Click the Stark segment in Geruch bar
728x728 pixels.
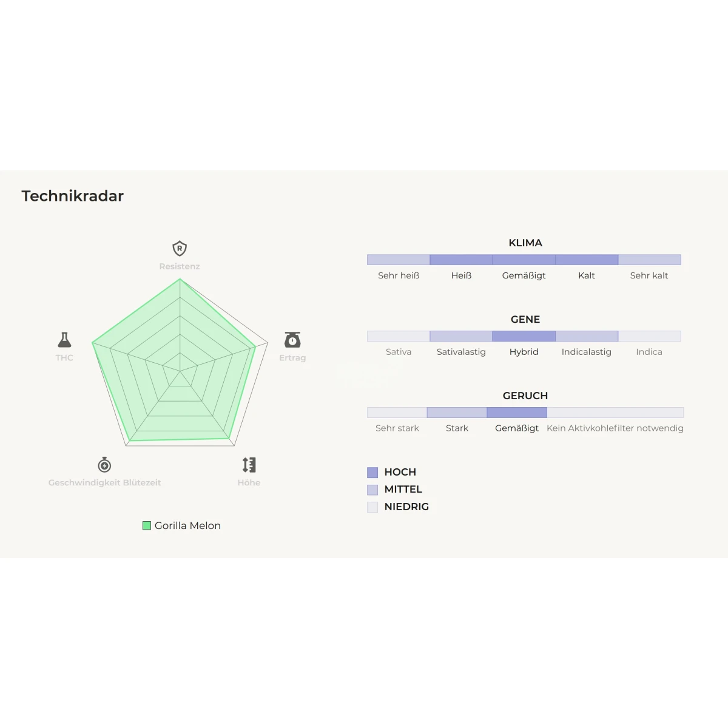tap(457, 413)
